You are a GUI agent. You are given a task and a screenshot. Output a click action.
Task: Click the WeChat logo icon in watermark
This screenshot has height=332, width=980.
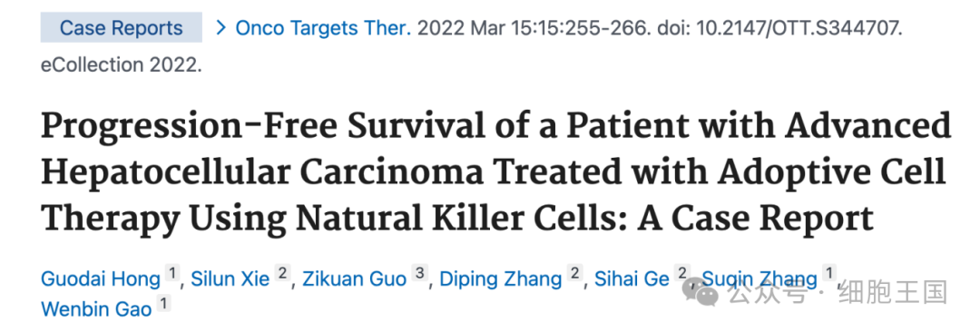coord(701,293)
